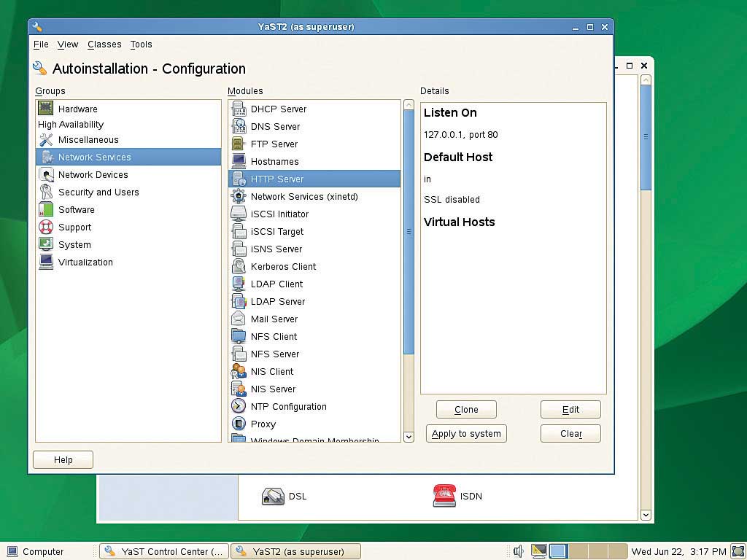This screenshot has height=560, width=747.
Task: Click the NIS Client icon
Action: pyautogui.click(x=239, y=371)
